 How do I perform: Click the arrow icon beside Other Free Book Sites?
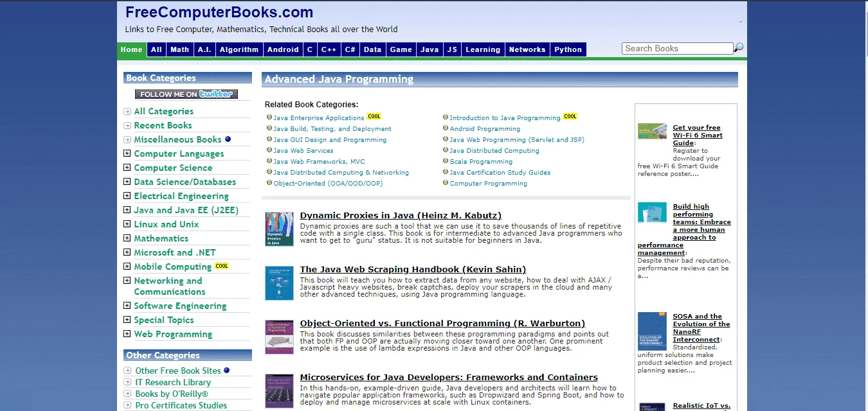click(127, 371)
